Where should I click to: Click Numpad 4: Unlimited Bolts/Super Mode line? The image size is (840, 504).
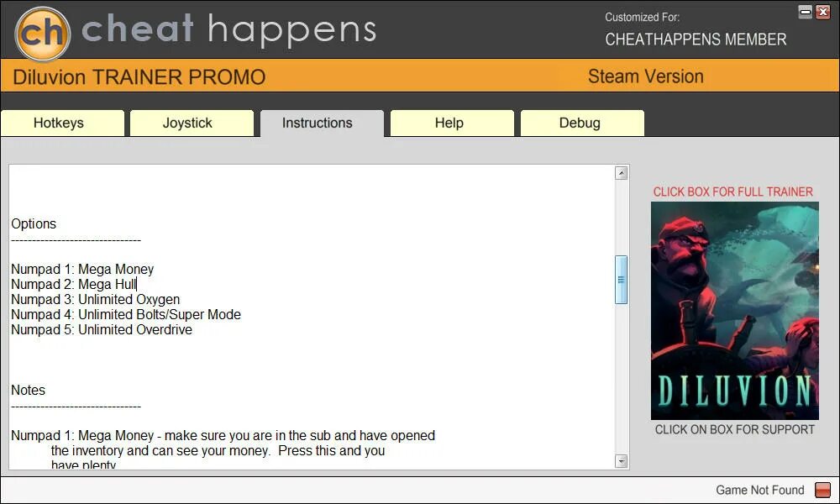[x=126, y=314]
